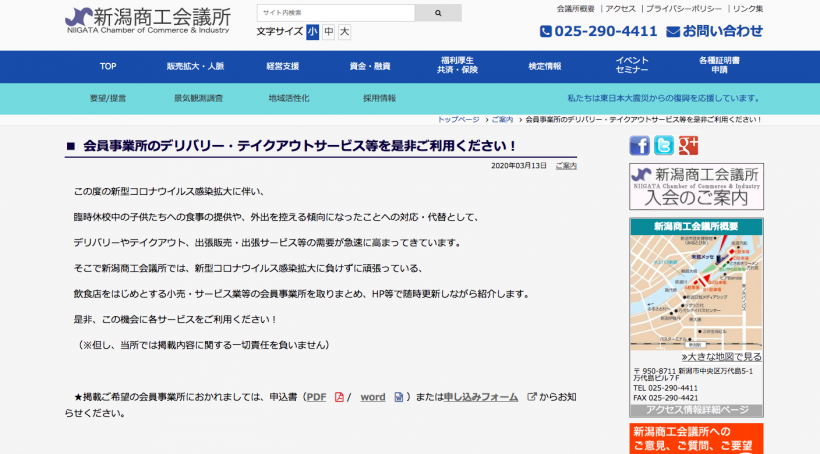Click the search magnifier button
The width and height of the screenshot is (820, 454).
click(439, 13)
